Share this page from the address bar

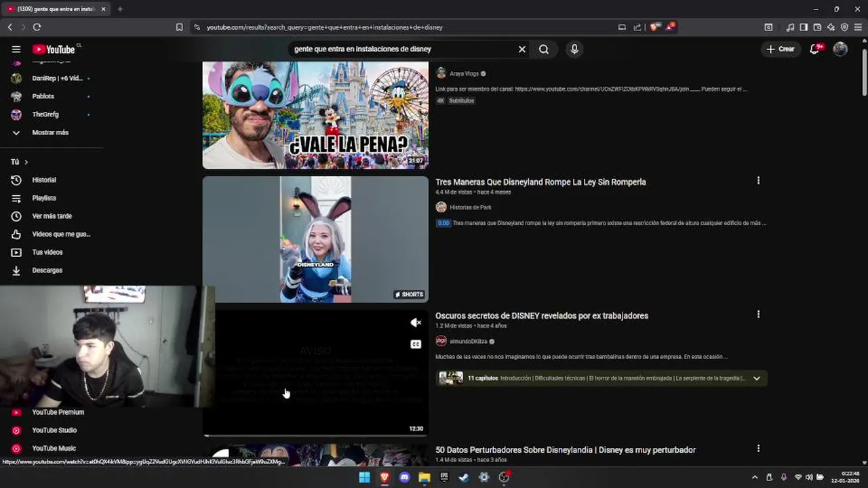[x=637, y=27]
